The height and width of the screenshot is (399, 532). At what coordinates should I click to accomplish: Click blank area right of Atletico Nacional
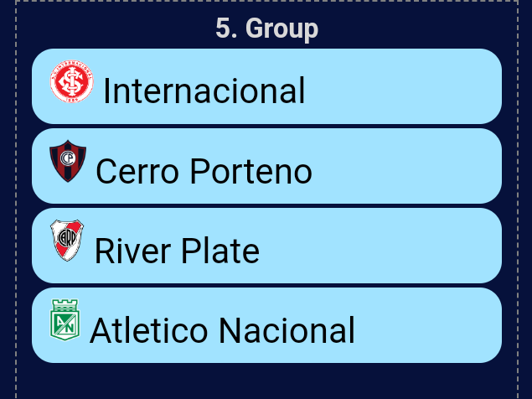[427, 325]
